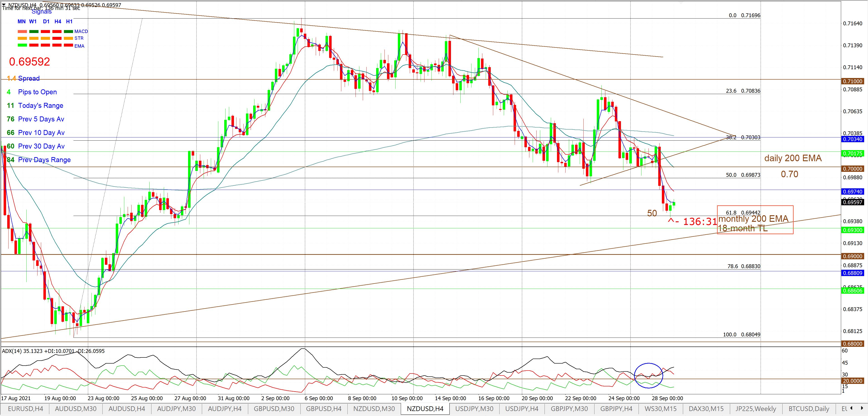Click the 'Prev 10 Day Av' label
This screenshot has height=416, width=868.
(x=41, y=132)
